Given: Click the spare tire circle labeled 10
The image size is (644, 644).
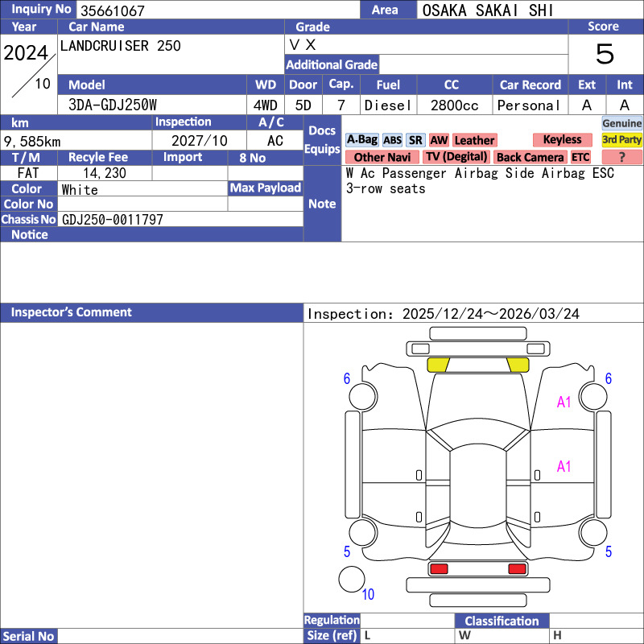Looking at the screenshot, I should [351, 579].
